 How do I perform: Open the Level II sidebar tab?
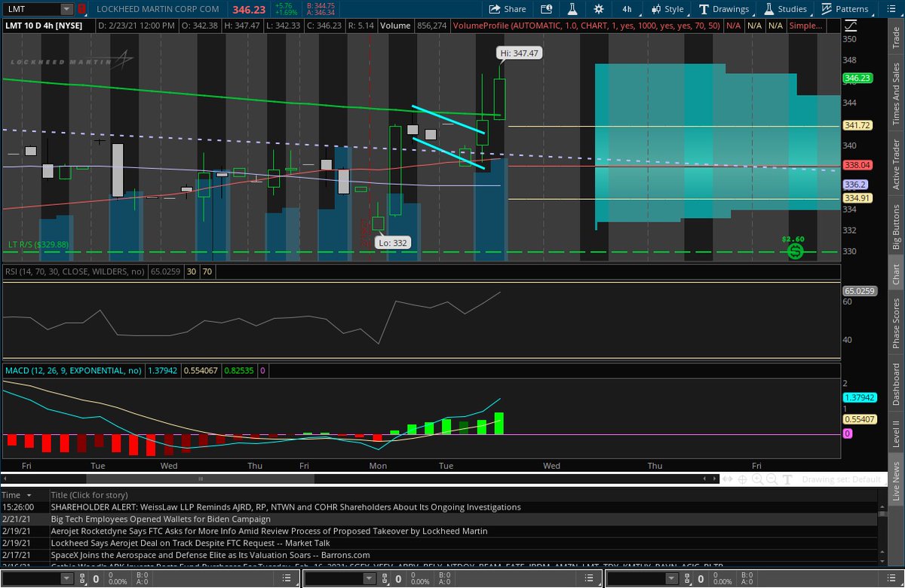896,433
